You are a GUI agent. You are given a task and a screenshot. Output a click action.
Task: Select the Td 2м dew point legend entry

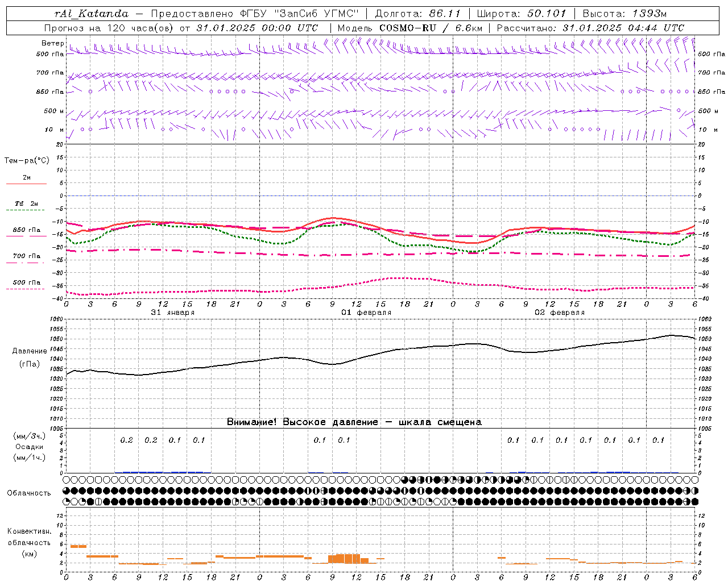point(26,203)
